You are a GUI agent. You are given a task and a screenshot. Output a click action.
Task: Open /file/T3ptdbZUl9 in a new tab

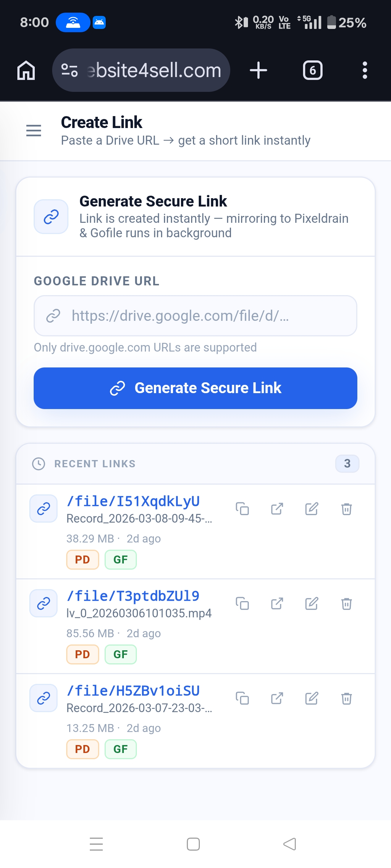click(x=277, y=603)
